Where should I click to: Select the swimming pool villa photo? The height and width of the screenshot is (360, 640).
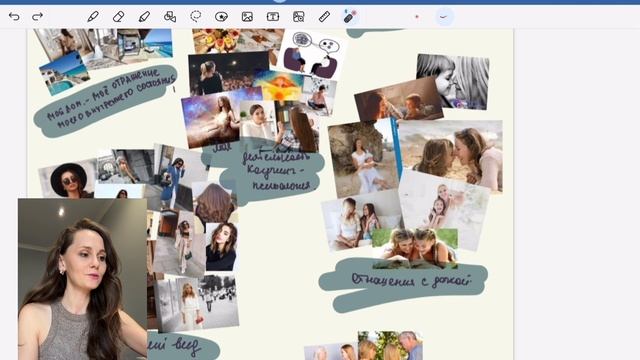coord(64,73)
